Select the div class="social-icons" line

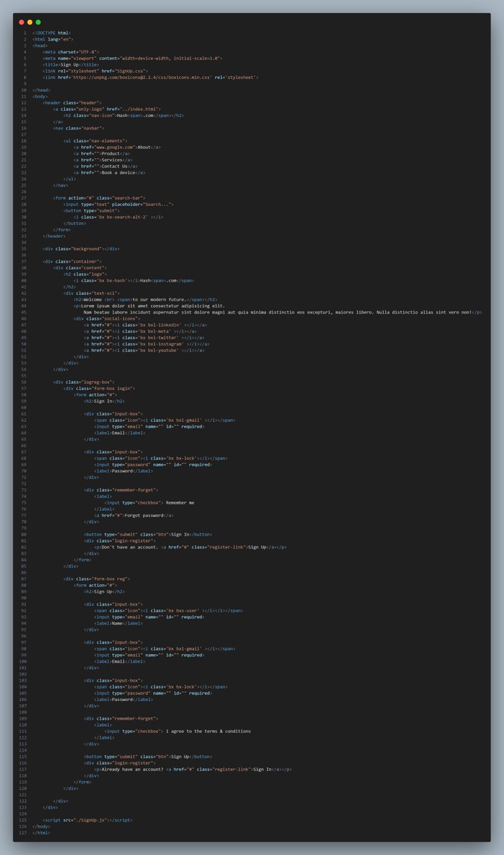click(106, 318)
